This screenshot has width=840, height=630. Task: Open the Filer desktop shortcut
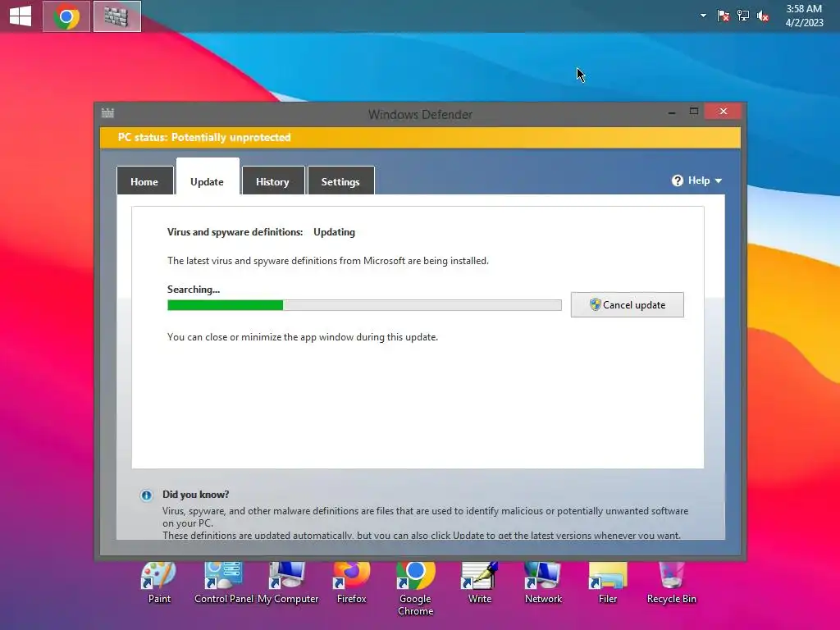coord(608,583)
